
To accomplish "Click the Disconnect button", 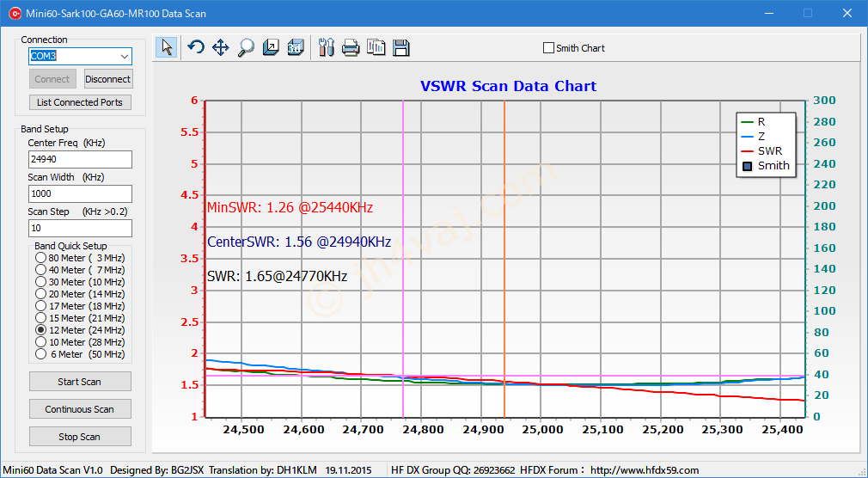I will point(108,79).
